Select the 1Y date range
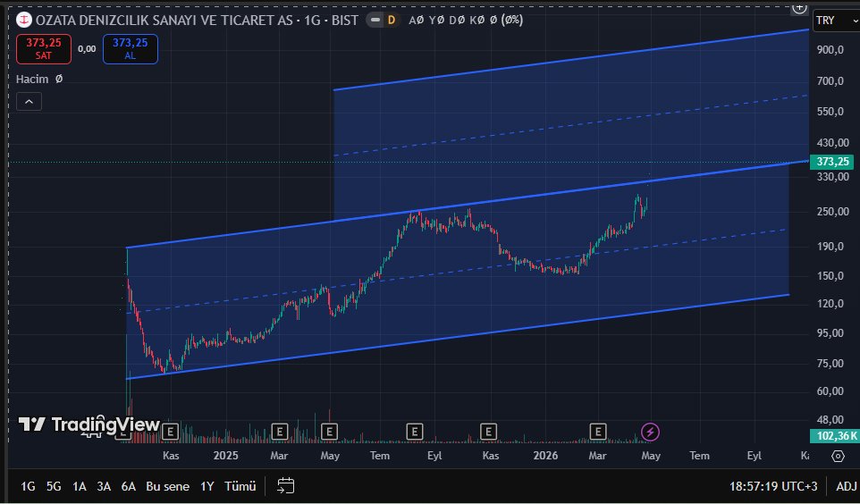860x504 pixels. (x=207, y=486)
